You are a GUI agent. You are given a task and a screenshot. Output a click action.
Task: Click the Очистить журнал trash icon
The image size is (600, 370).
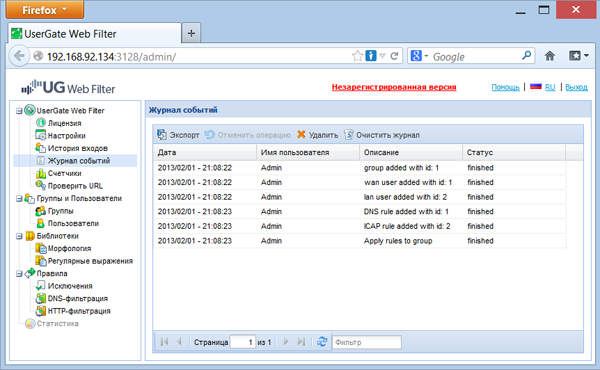(348, 135)
